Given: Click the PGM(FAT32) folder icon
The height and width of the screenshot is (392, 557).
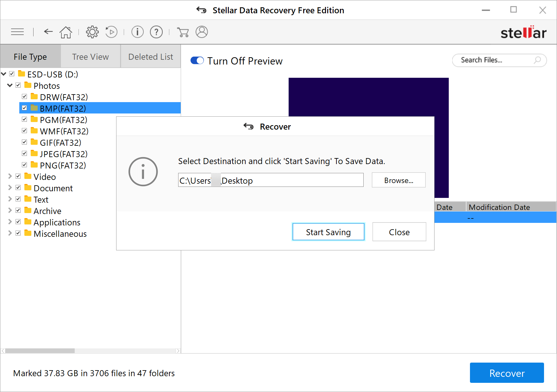Looking at the screenshot, I should coord(34,119).
